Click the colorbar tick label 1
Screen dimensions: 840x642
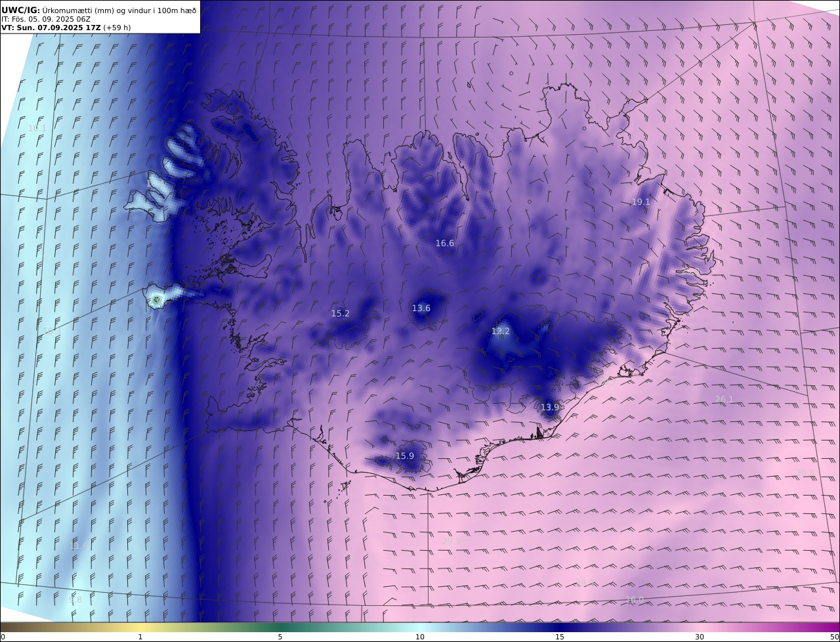[140, 637]
